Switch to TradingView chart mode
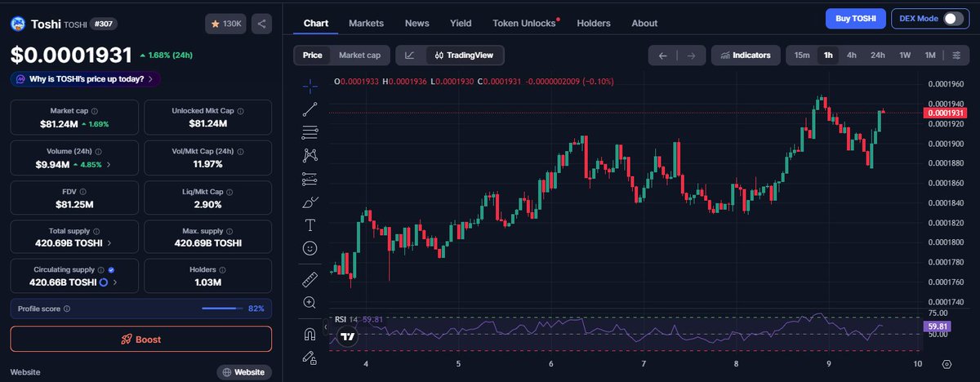 coord(465,56)
